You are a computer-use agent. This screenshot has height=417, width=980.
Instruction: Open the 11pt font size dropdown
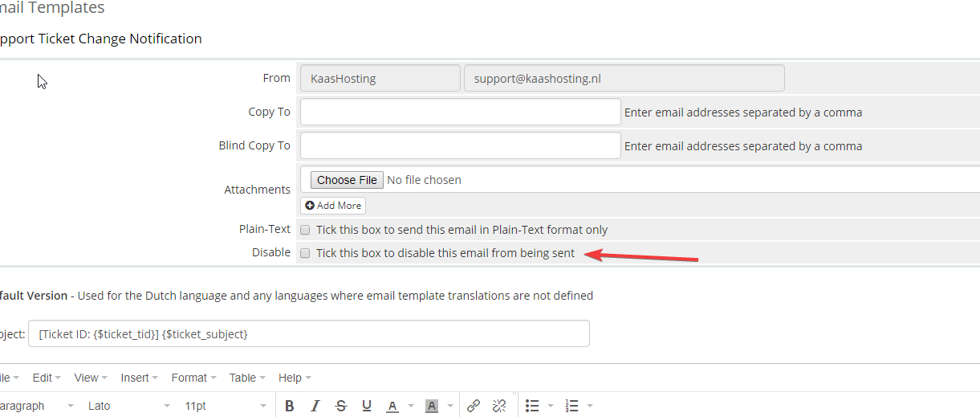pyautogui.click(x=225, y=406)
